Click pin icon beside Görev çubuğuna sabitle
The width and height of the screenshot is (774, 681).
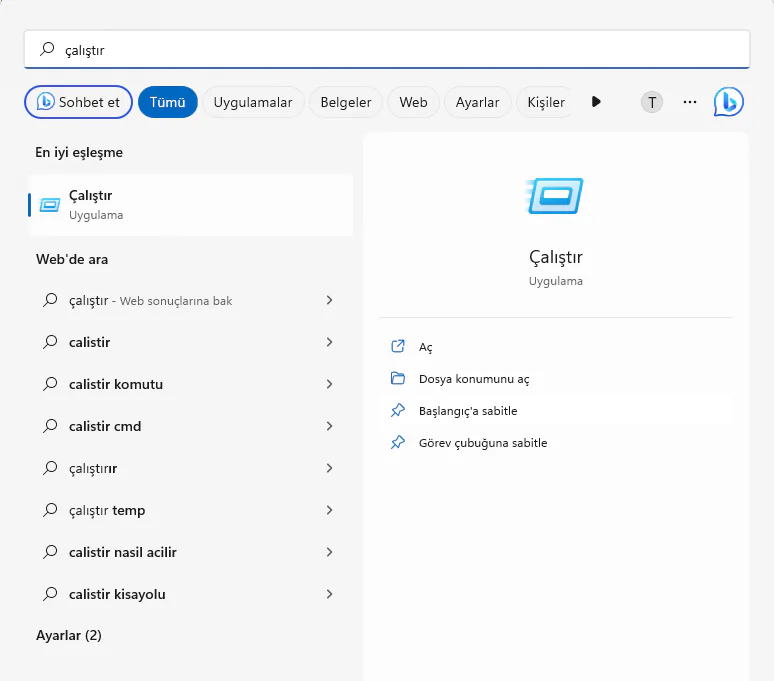point(398,442)
